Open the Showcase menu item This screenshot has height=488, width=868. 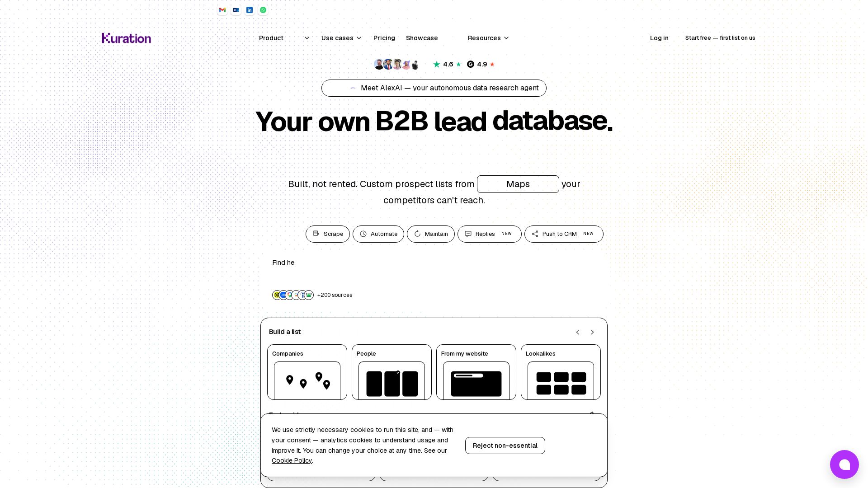[x=422, y=38]
